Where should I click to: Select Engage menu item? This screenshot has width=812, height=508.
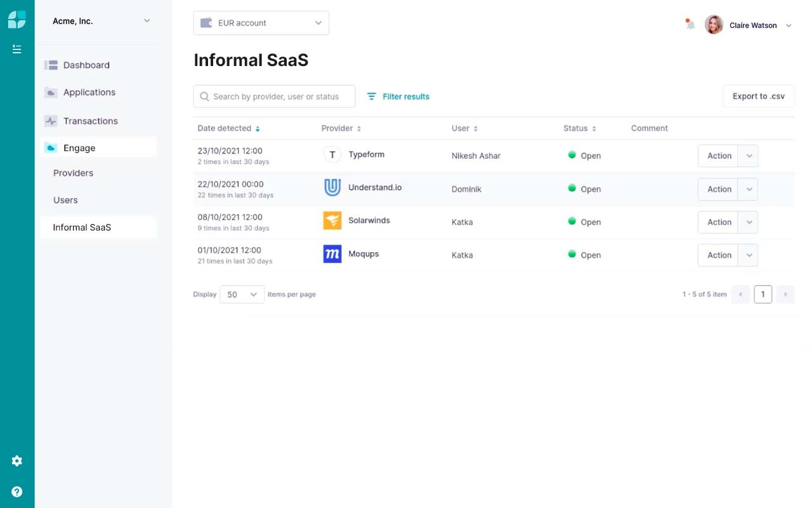tap(98, 148)
